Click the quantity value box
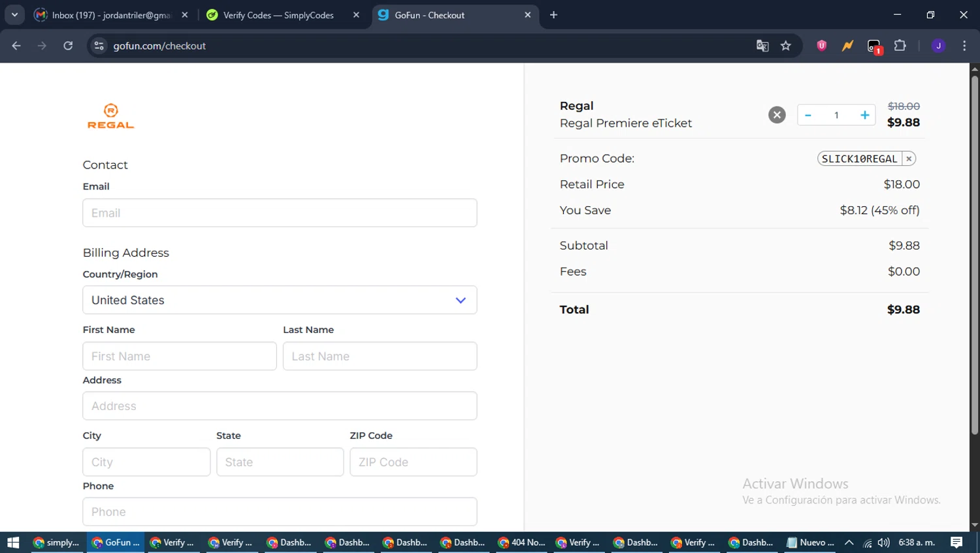The width and height of the screenshot is (980, 553). coord(836,115)
